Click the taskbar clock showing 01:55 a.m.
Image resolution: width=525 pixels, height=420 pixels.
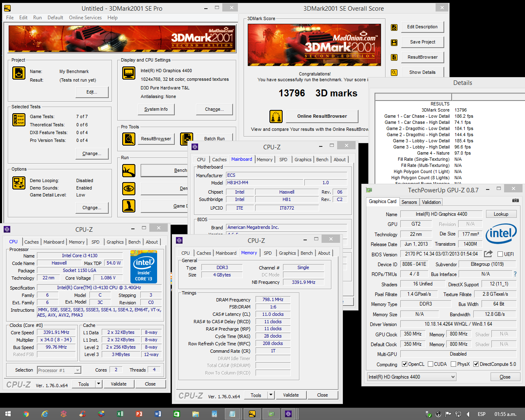(505, 414)
